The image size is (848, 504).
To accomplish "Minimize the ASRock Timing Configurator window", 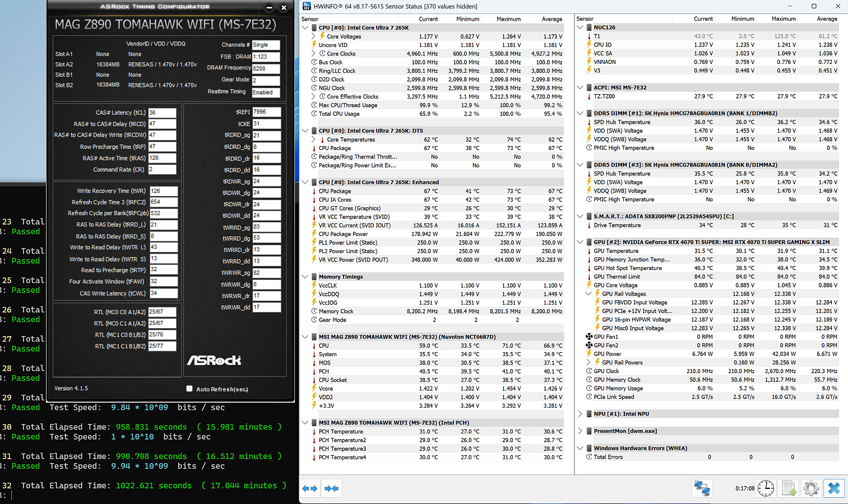I will (x=269, y=8).
